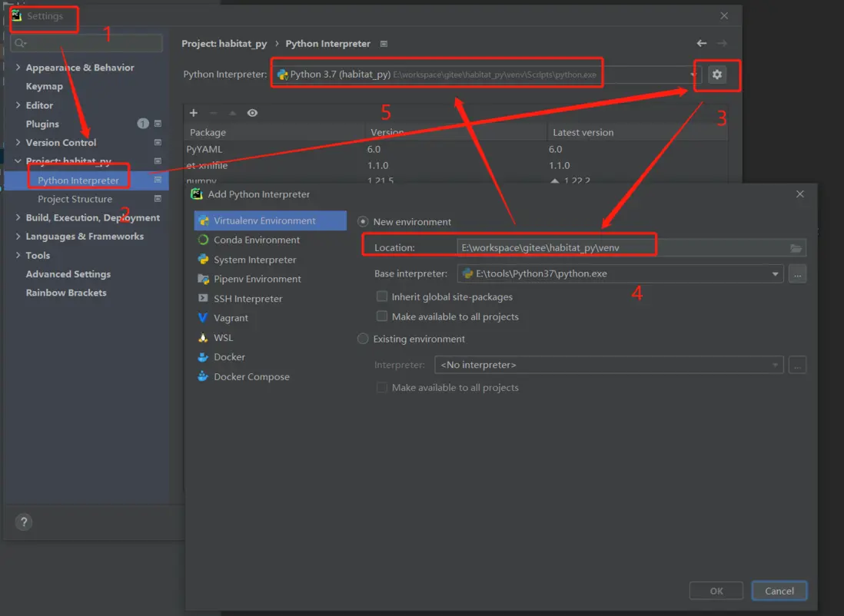Select Conda Environment type
Viewport: 844px width, 616px height.
click(271, 240)
